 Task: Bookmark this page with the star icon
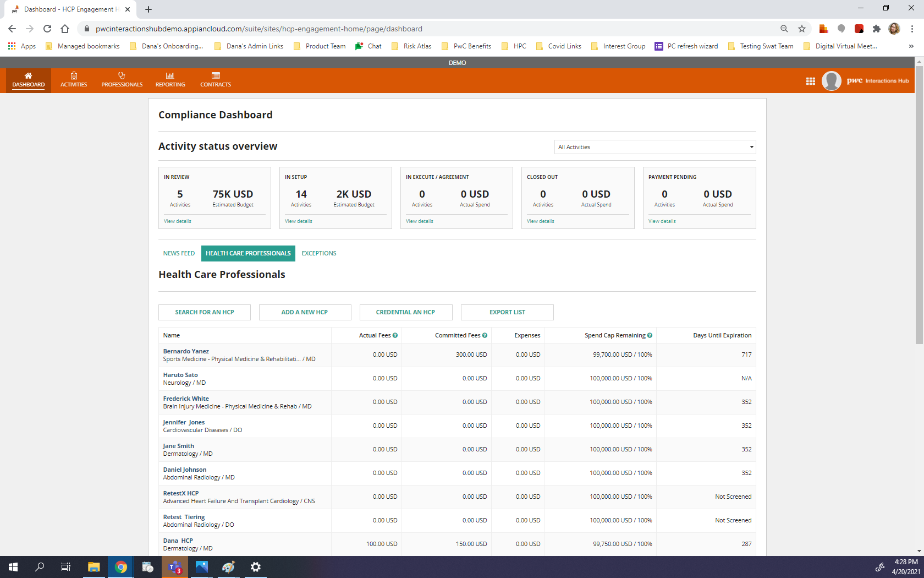tap(802, 29)
